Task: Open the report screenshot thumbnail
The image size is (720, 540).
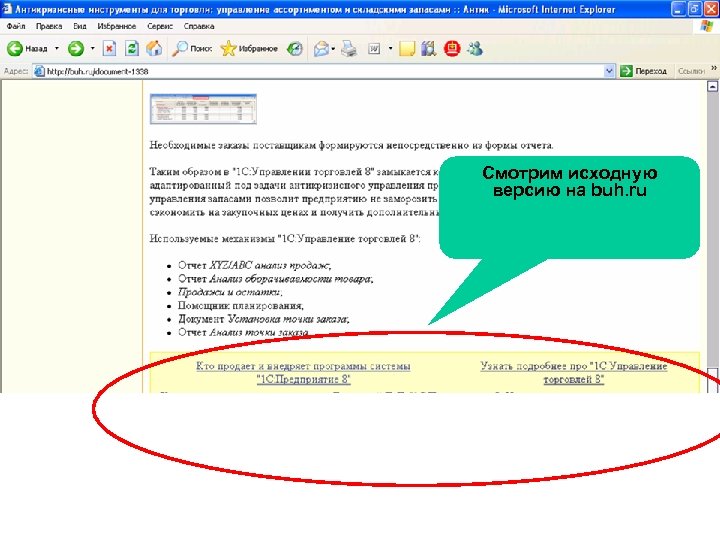Action: [x=203, y=109]
